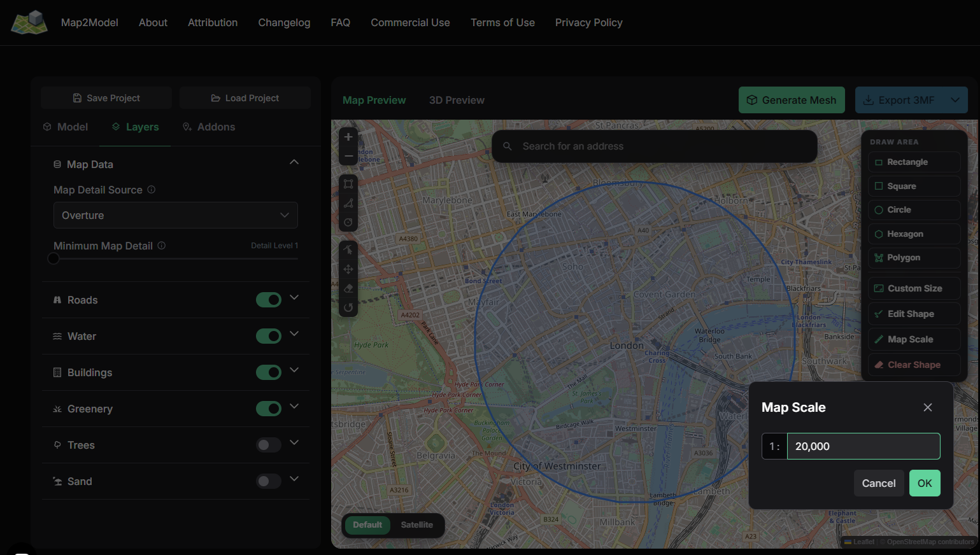Viewport: 980px width, 555px height.
Task: Click the rotate shape tool icon
Action: (348, 307)
